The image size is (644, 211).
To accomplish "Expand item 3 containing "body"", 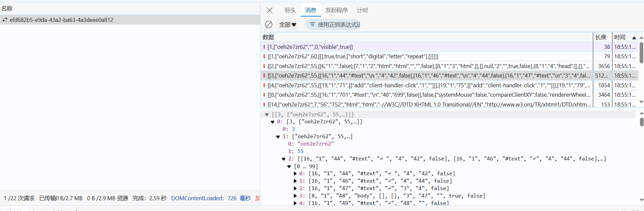I will pos(295,196).
